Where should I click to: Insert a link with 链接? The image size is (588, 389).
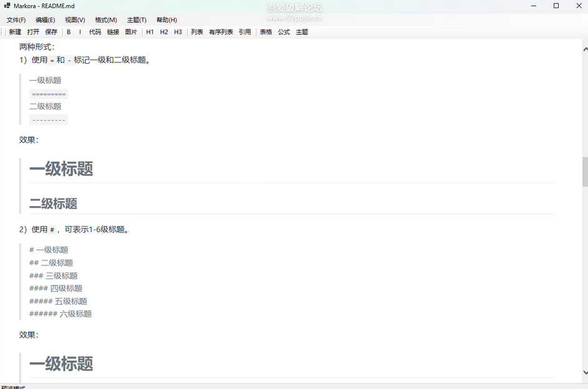pos(113,32)
